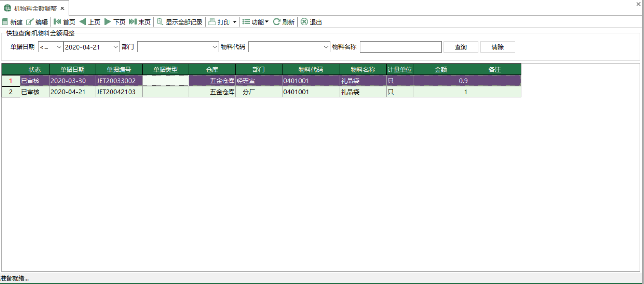Click the 单据日期 column header
644x284 pixels.
pos(72,70)
